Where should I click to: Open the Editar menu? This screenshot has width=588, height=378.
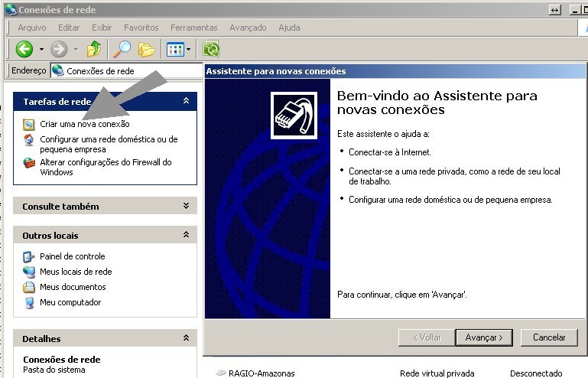point(69,28)
